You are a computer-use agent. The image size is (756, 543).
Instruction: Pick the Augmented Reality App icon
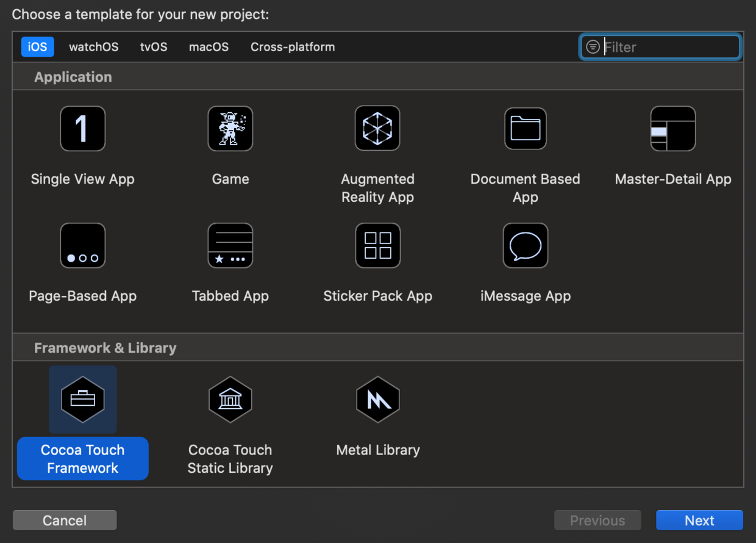pos(378,128)
